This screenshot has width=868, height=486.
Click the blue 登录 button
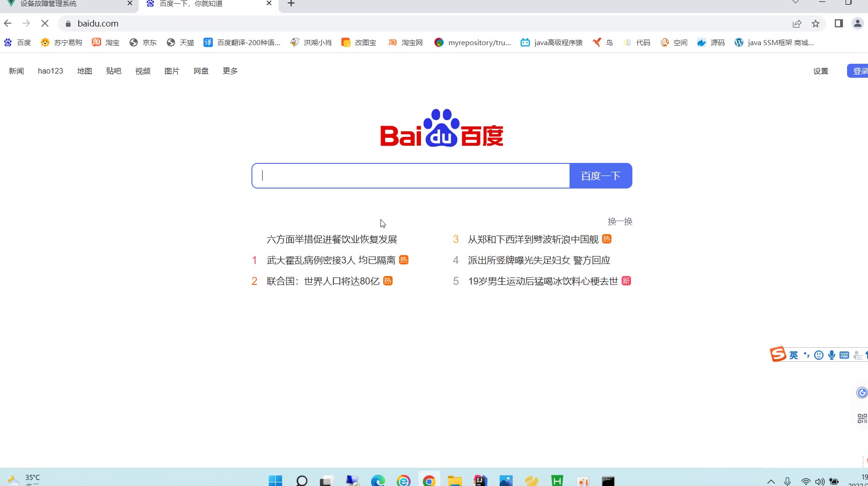(858, 71)
